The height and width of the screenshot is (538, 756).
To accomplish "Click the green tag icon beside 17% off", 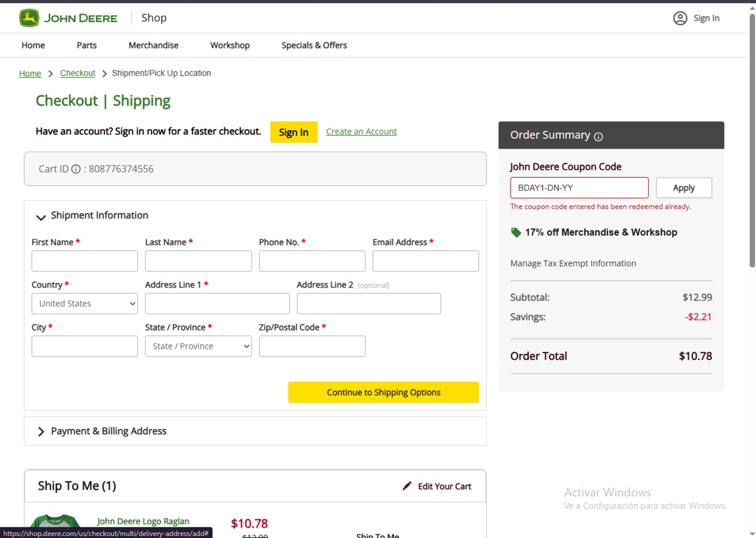I will coord(516,232).
